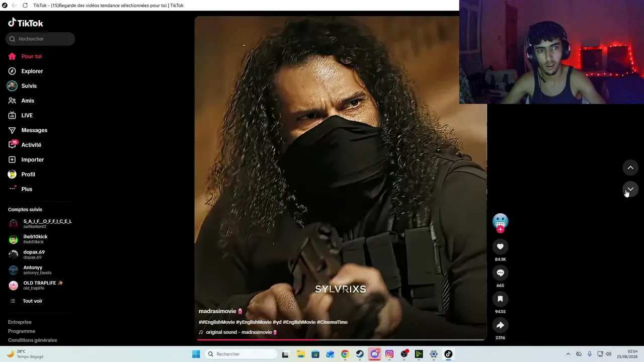Bookmark this video to favorites

coord(500,299)
